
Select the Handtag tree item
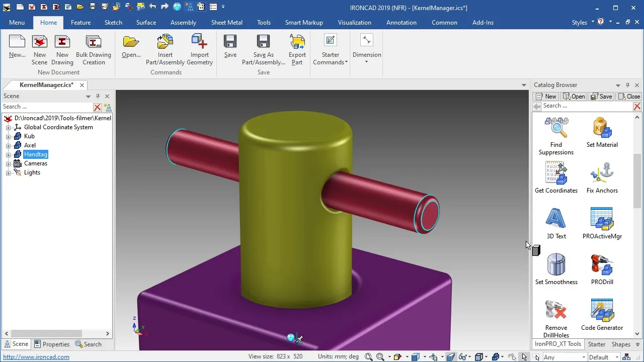(x=36, y=154)
